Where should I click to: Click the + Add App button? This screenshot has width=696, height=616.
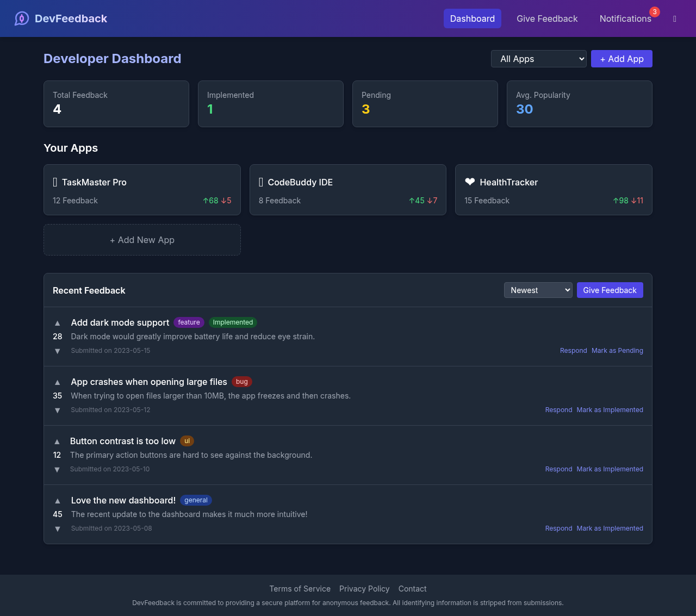click(621, 59)
